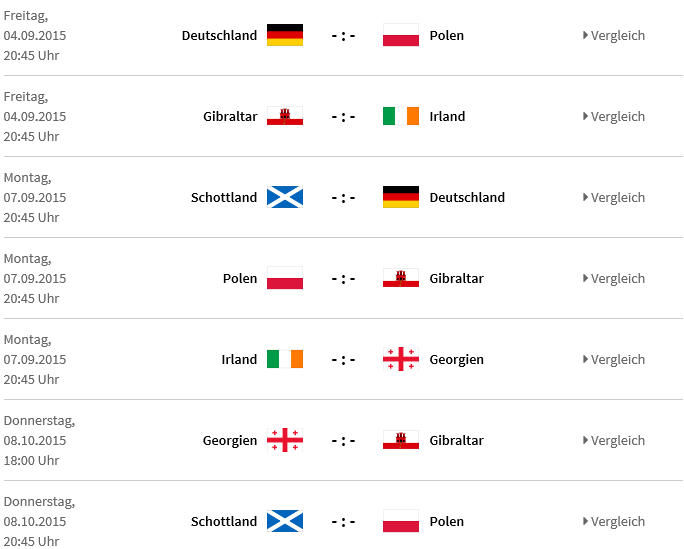This screenshot has width=684, height=549.
Task: Click Deutschland team name in first match
Action: click(x=219, y=35)
